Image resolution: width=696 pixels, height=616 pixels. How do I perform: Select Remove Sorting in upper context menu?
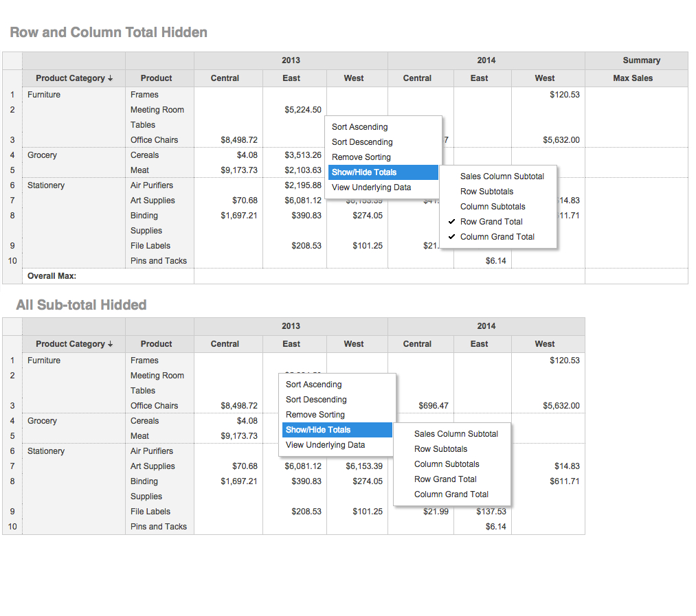pyautogui.click(x=361, y=157)
